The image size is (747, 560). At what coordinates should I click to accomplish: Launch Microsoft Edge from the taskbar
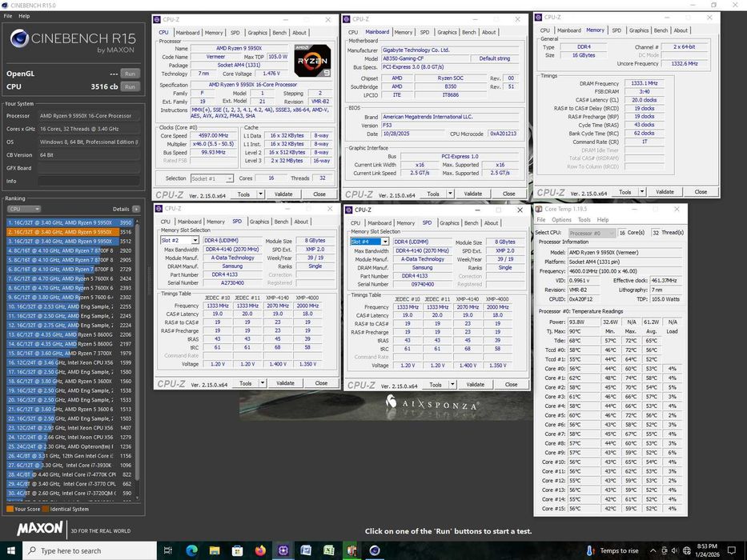[x=191, y=550]
